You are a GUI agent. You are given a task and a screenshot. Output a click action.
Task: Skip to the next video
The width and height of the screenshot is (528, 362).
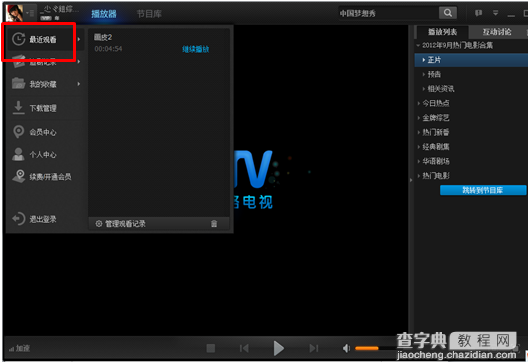click(314, 348)
